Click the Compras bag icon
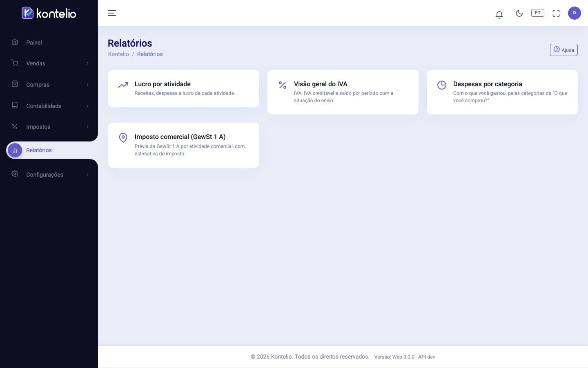The width and height of the screenshot is (588, 368). (x=15, y=84)
